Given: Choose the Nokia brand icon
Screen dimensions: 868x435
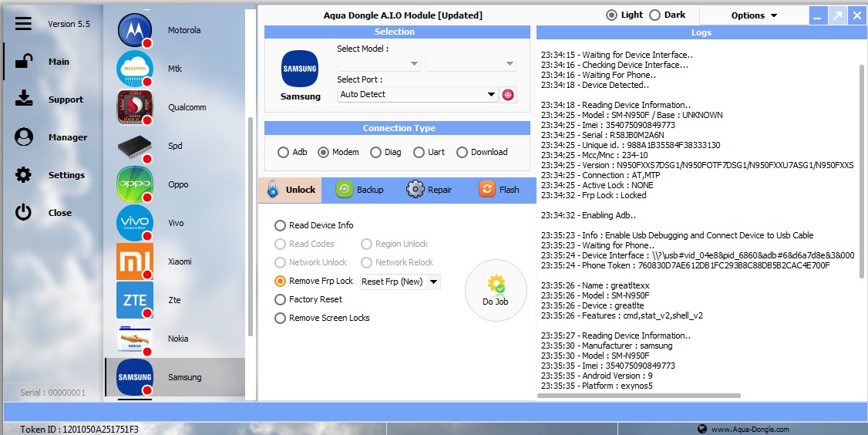Looking at the screenshot, I should click(135, 339).
